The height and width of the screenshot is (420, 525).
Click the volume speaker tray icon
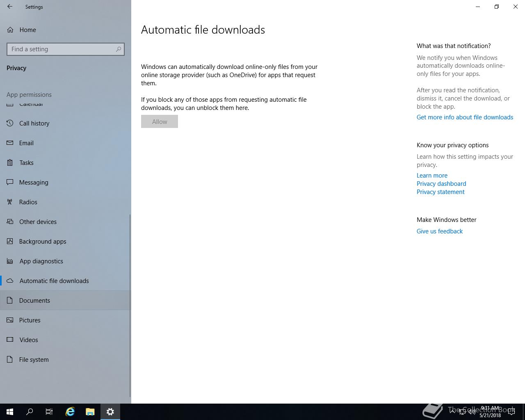pos(472,412)
